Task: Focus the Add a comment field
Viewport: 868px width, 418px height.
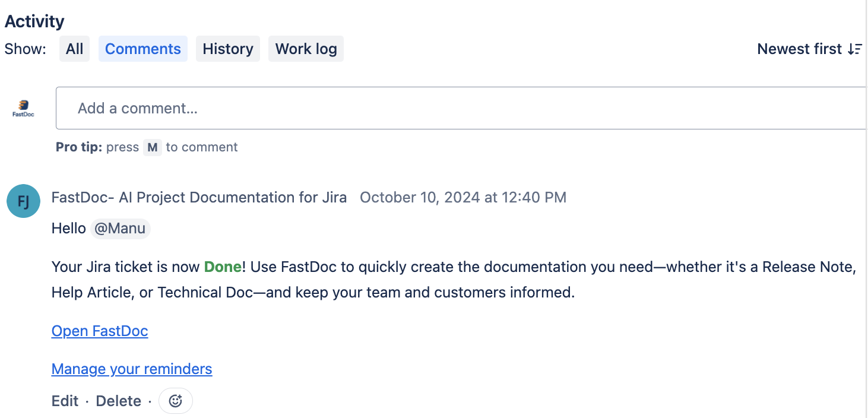Action: [x=461, y=108]
